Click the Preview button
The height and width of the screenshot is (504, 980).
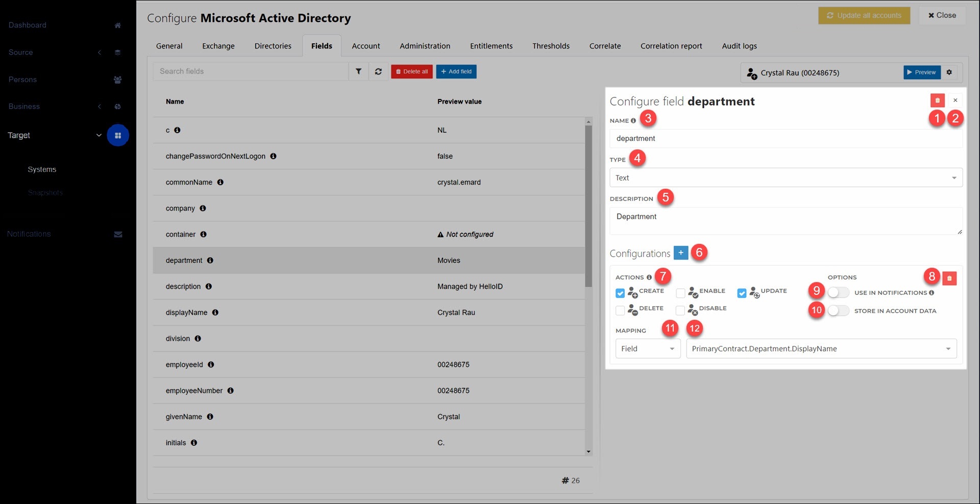(922, 72)
